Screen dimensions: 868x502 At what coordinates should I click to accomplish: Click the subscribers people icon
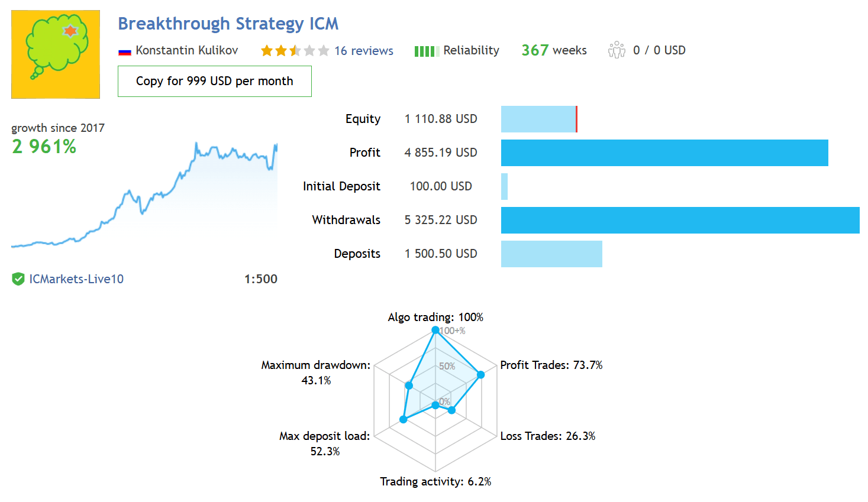[617, 50]
